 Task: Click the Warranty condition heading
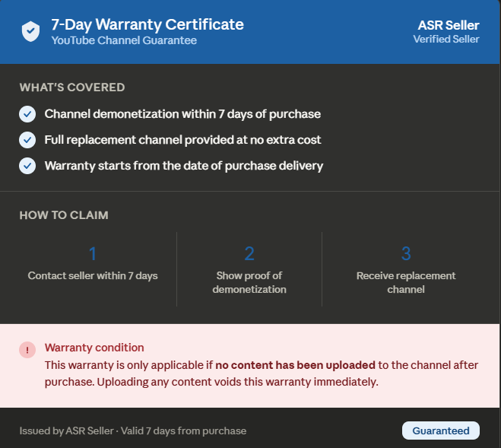94,348
